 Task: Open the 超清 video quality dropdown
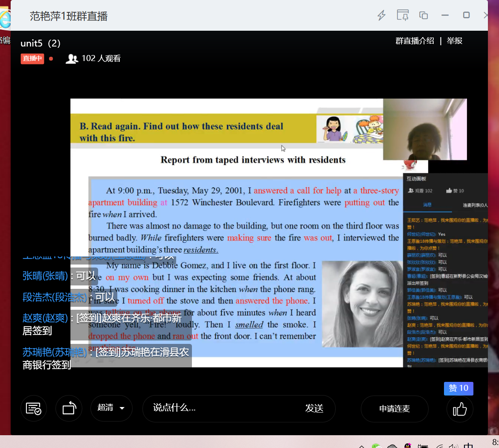point(111,408)
